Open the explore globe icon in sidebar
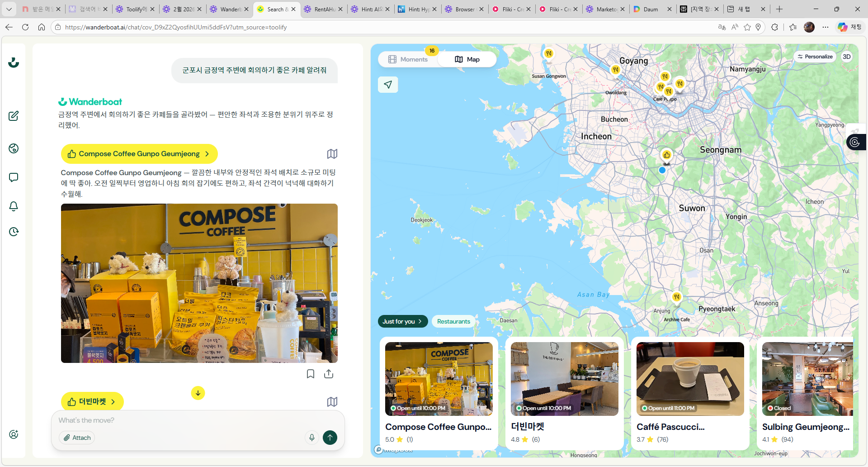Image resolution: width=868 pixels, height=467 pixels. click(x=14, y=148)
